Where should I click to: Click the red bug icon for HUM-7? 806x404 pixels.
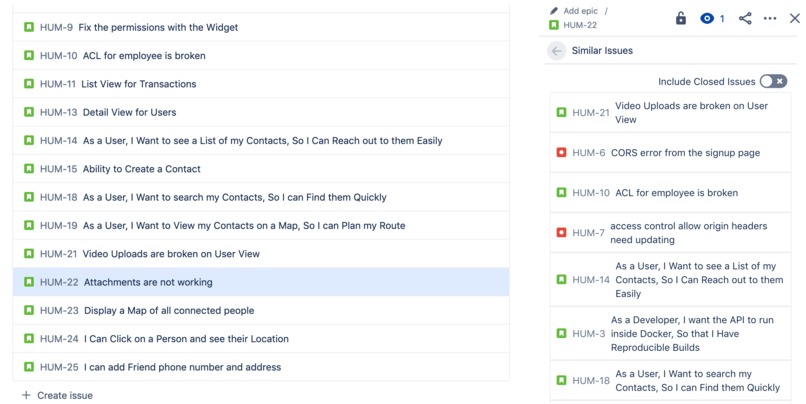click(x=561, y=233)
